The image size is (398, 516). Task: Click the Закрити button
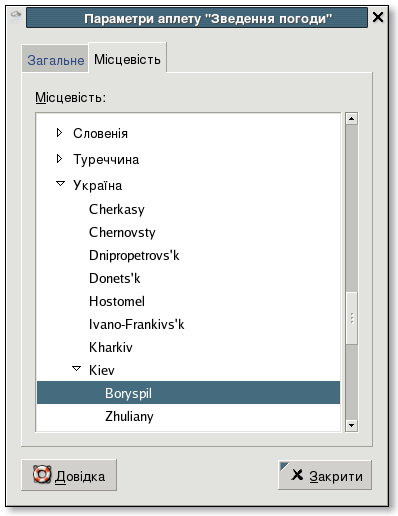click(325, 475)
